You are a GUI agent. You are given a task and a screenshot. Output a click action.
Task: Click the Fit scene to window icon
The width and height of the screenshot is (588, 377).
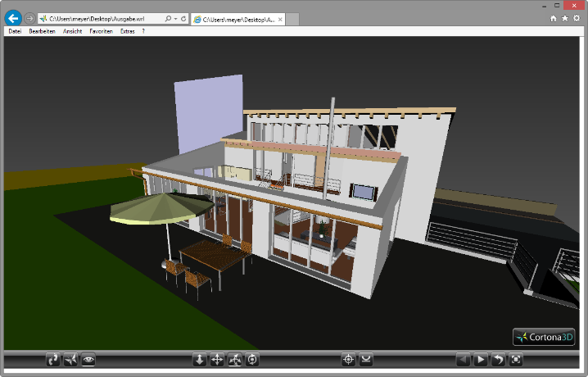516,359
